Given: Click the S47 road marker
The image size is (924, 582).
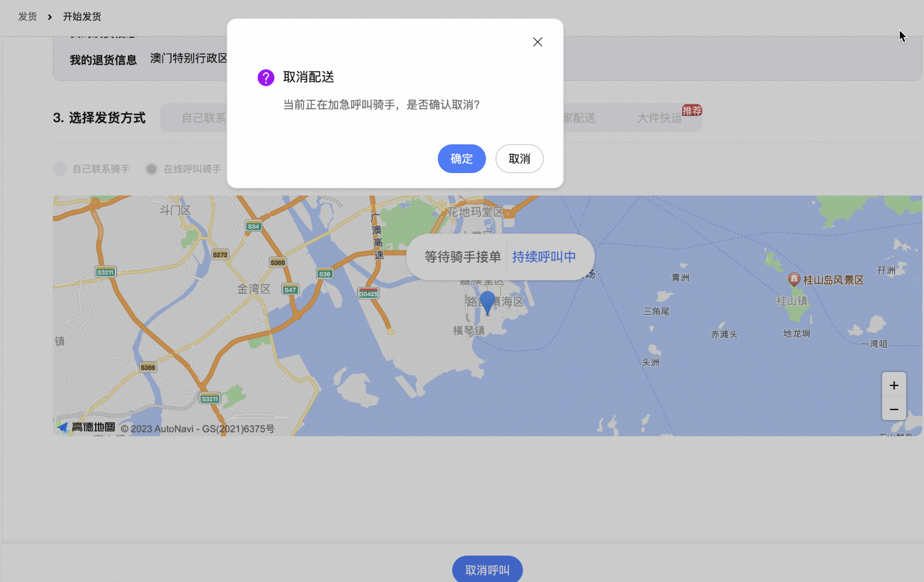Looking at the screenshot, I should [291, 290].
